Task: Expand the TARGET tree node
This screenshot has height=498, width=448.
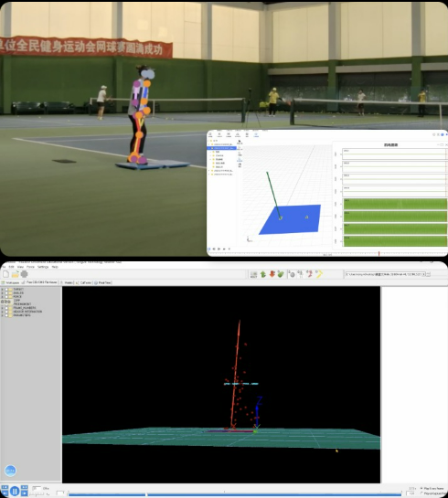Action: (2, 290)
